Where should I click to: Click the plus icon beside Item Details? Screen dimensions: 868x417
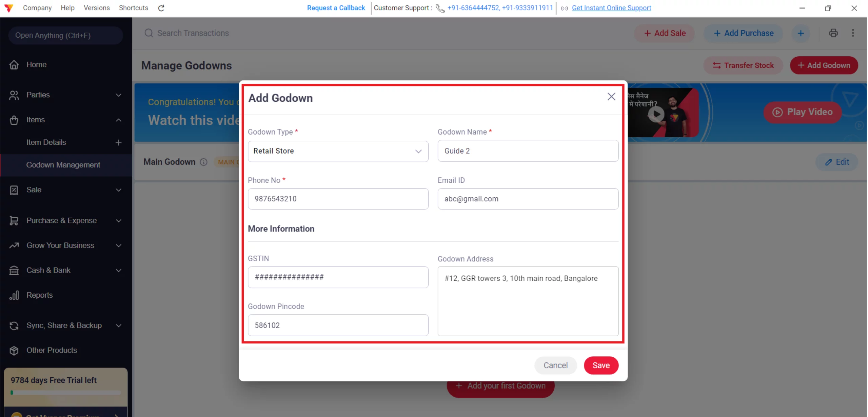point(118,142)
